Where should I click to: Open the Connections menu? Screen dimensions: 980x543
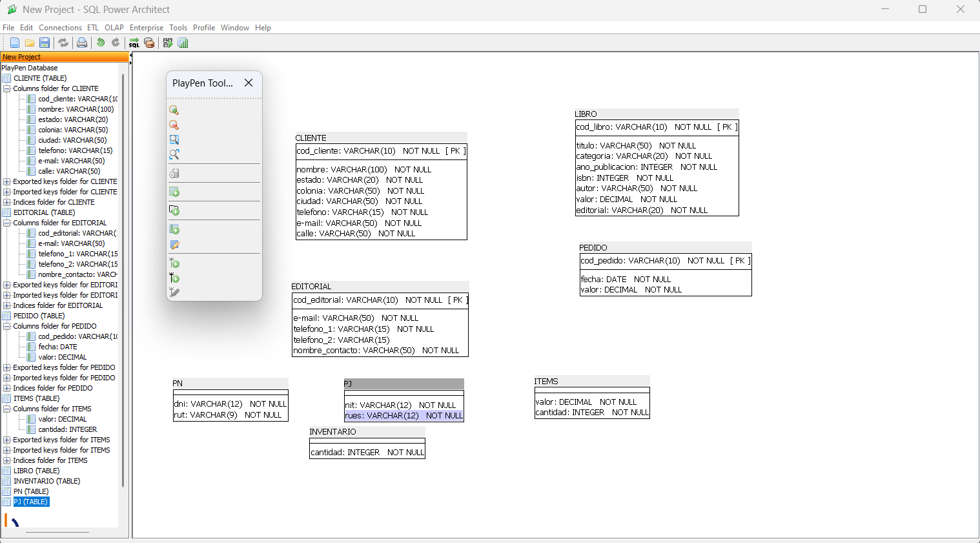tap(60, 28)
